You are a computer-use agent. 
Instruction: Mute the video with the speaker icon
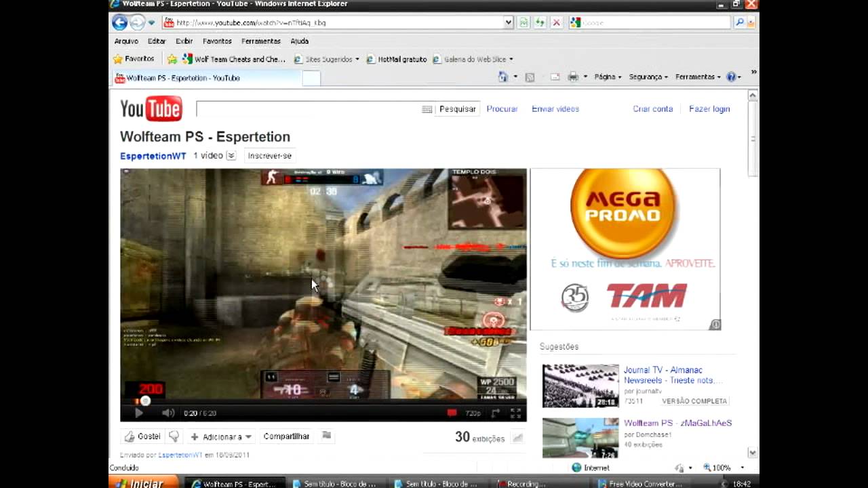pyautogui.click(x=168, y=413)
